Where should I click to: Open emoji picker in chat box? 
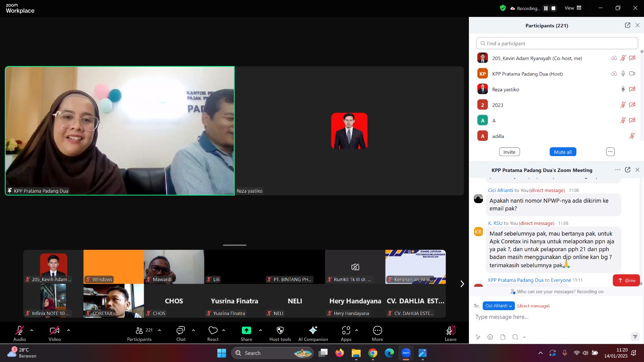(490, 337)
